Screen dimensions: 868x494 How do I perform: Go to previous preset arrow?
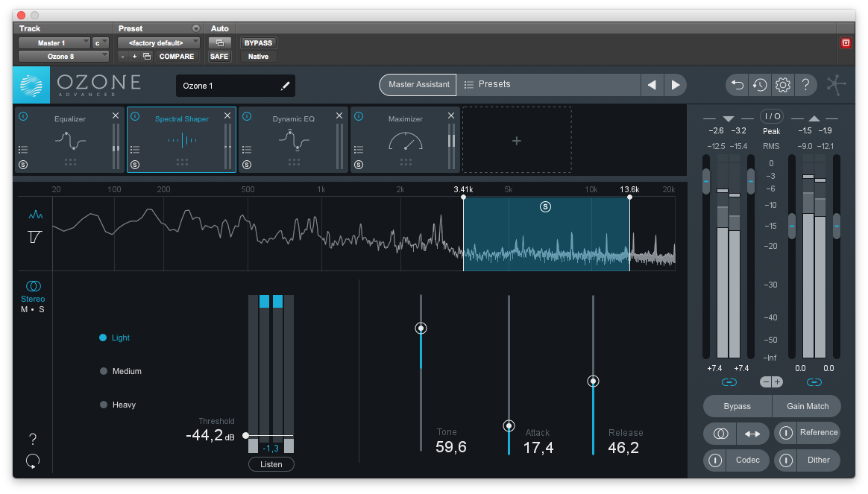point(652,85)
